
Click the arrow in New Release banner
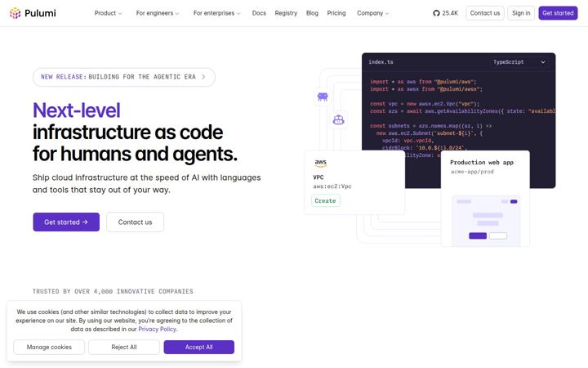click(203, 77)
